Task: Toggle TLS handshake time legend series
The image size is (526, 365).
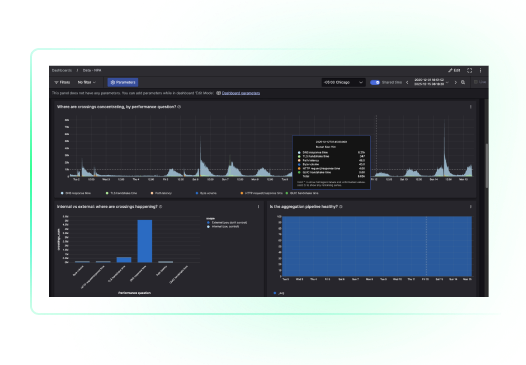Action: (121, 193)
